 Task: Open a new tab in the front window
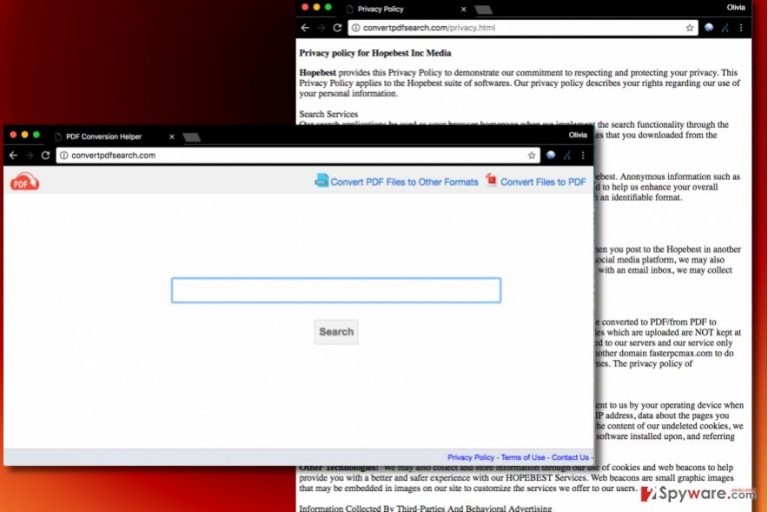click(192, 137)
